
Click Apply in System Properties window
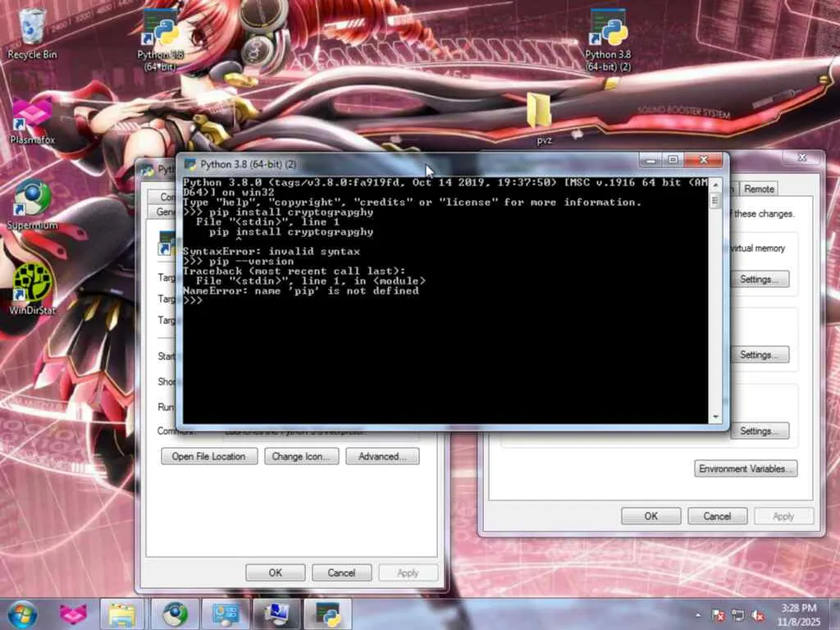tap(783, 516)
